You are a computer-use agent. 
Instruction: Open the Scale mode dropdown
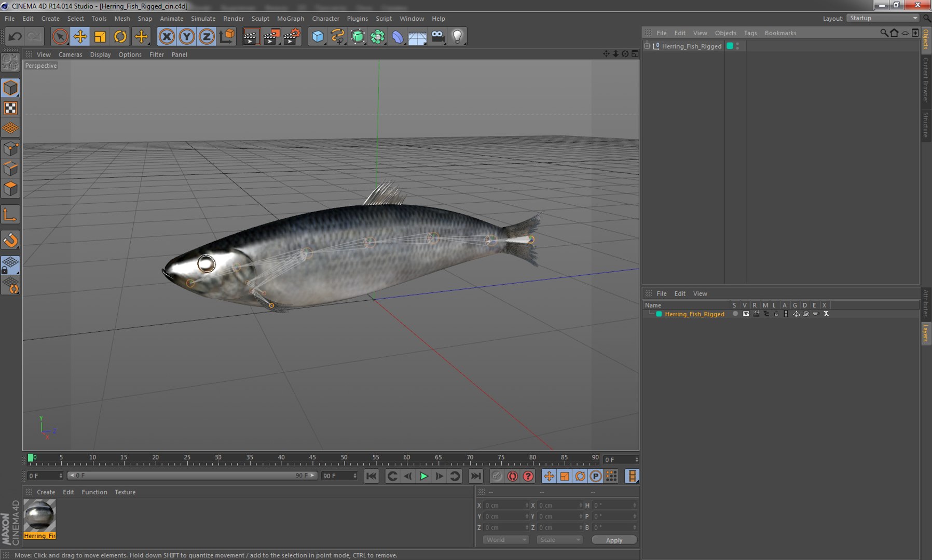pyautogui.click(x=559, y=540)
